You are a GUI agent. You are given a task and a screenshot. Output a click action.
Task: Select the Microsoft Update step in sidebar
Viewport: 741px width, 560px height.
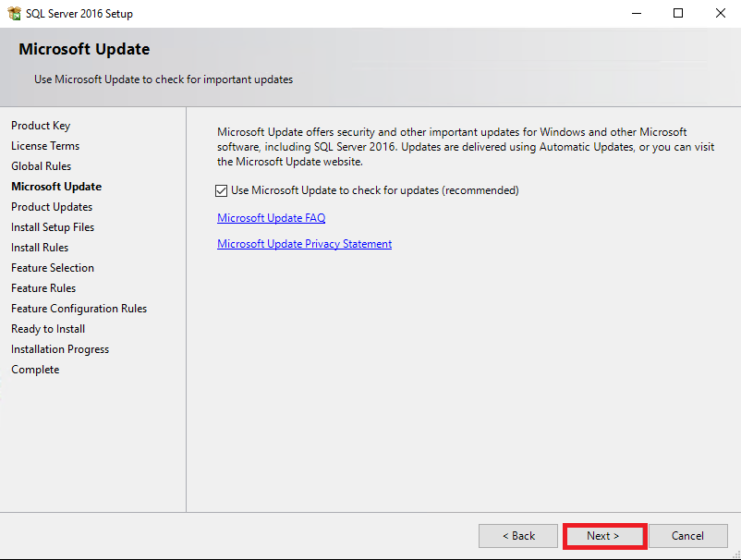(56, 187)
